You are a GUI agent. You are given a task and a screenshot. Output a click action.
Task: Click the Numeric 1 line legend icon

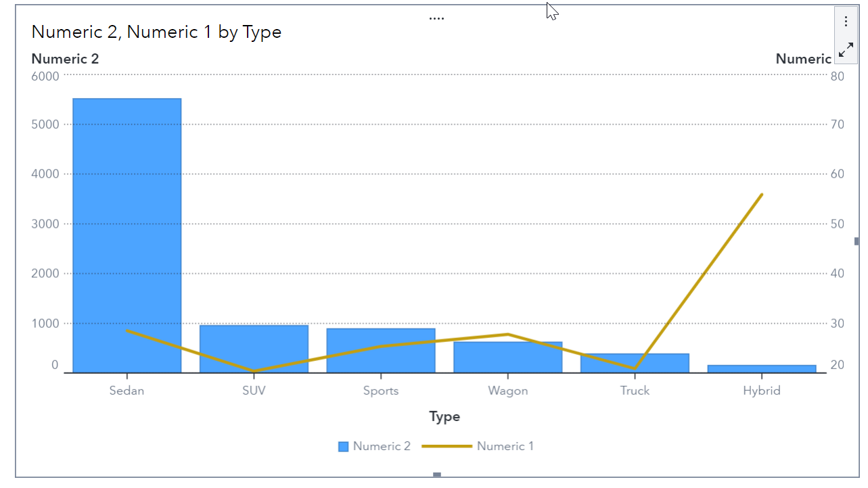(447, 446)
